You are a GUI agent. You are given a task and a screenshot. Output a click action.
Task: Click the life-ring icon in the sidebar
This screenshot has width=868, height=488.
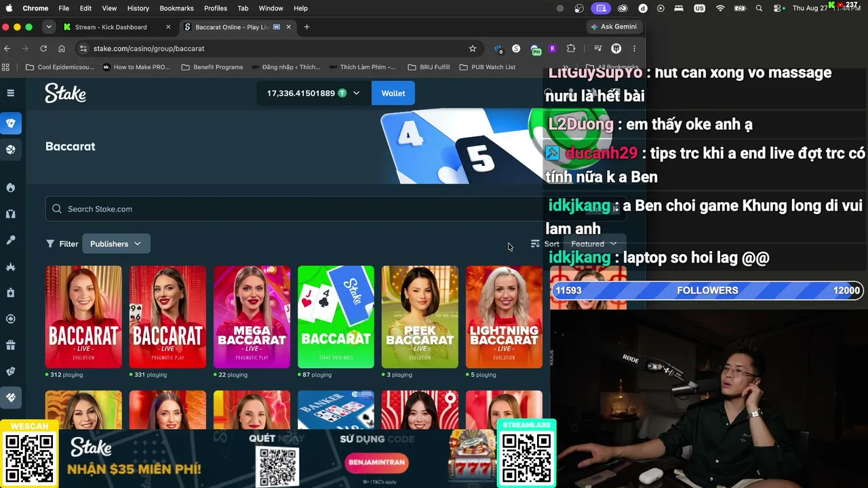tap(11, 319)
